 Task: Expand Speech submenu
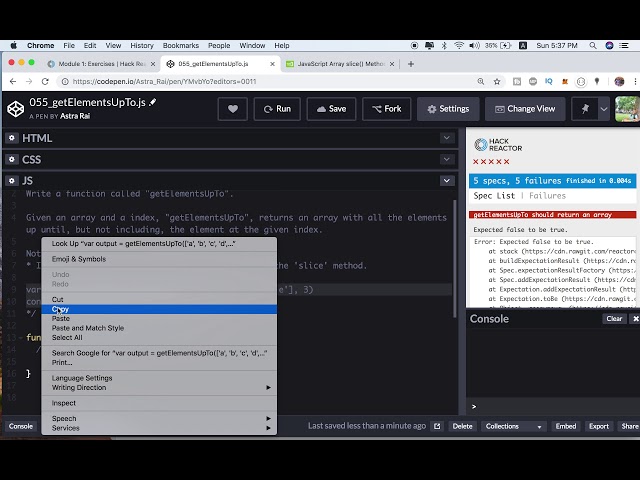click(x=159, y=418)
